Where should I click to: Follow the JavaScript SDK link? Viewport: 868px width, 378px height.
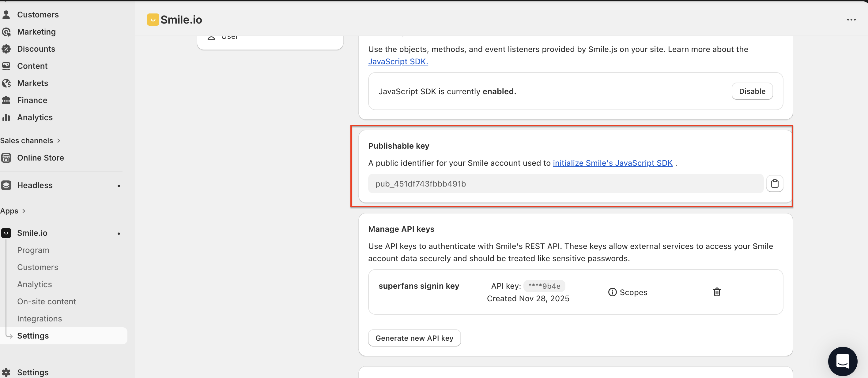(398, 61)
